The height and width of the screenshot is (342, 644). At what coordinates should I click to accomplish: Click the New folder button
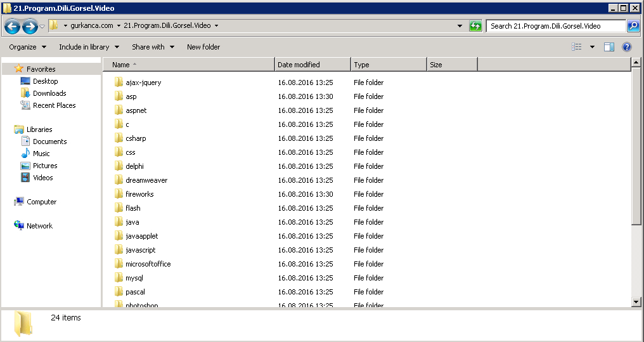point(203,47)
